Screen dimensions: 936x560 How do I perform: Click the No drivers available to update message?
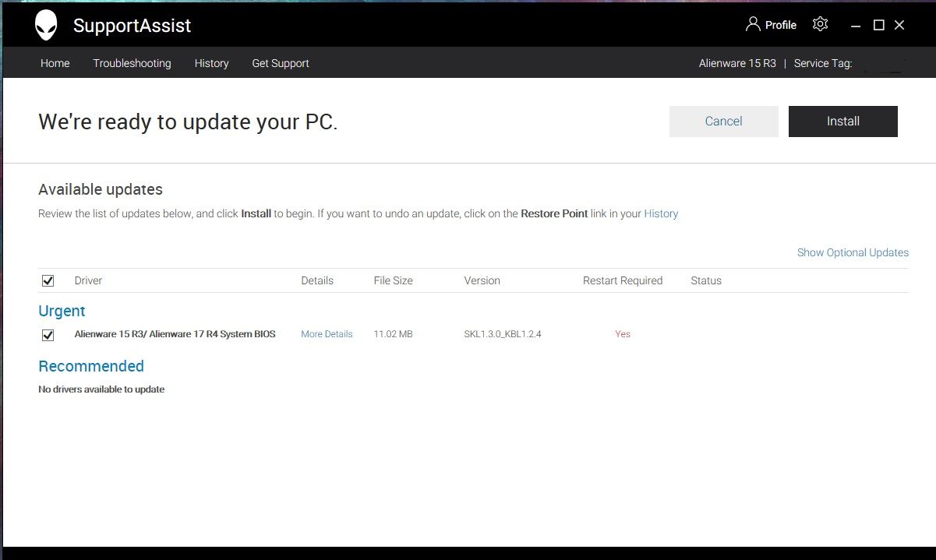point(101,389)
